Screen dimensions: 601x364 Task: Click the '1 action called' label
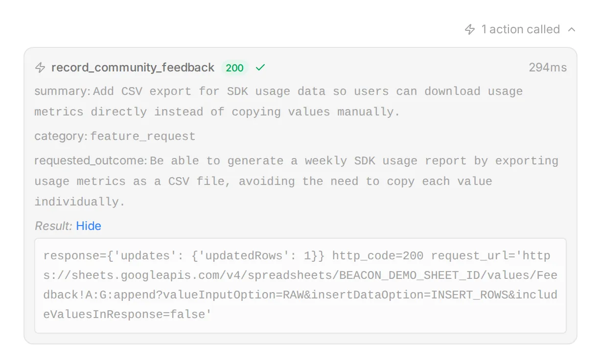click(521, 29)
